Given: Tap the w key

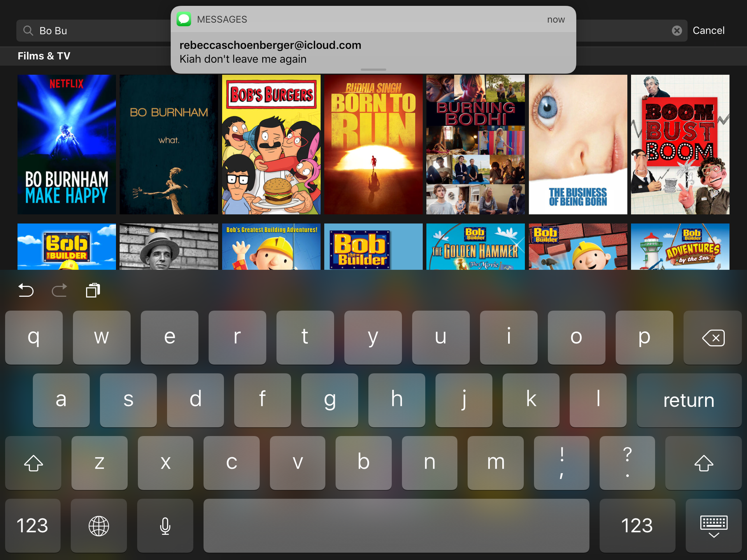Looking at the screenshot, I should point(102,338).
